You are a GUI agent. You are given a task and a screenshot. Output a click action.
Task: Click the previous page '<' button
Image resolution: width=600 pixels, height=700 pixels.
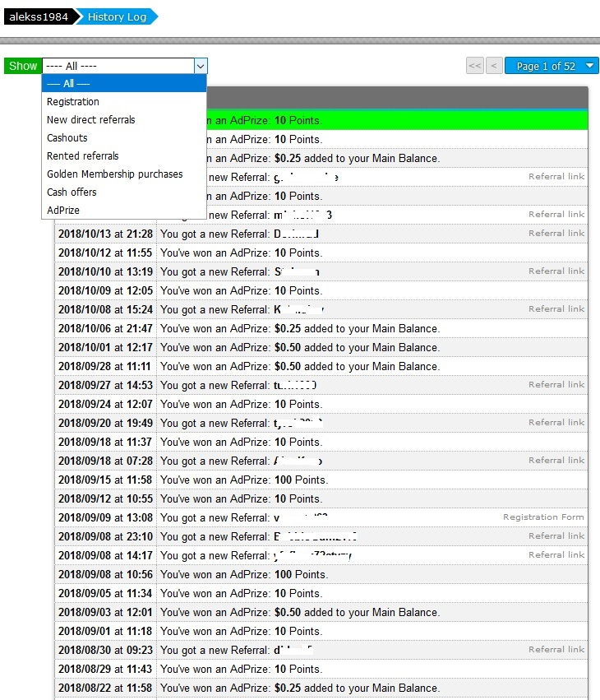coord(494,66)
